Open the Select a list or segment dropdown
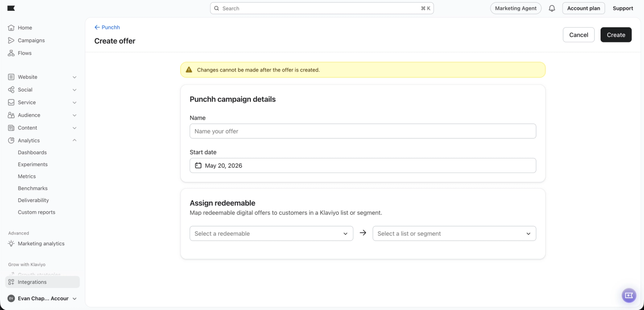This screenshot has height=310, width=644. (454, 233)
